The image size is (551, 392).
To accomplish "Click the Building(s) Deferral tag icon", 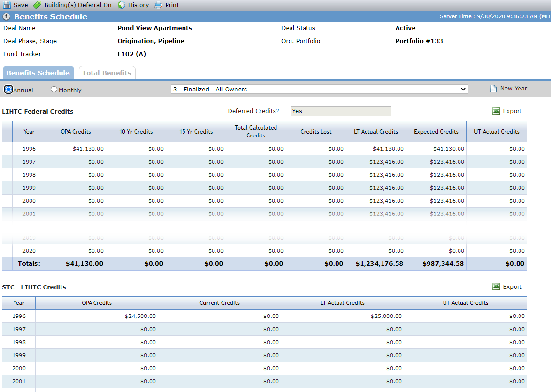I will (x=37, y=5).
